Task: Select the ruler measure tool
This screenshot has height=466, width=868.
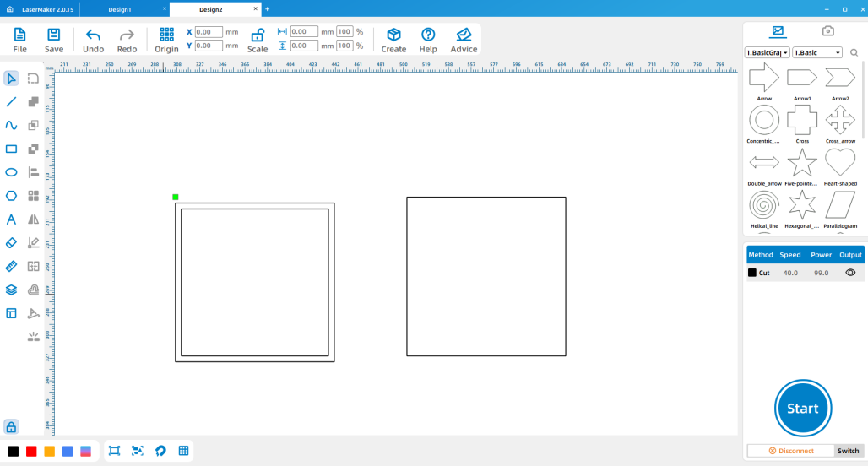Action: 11,266
